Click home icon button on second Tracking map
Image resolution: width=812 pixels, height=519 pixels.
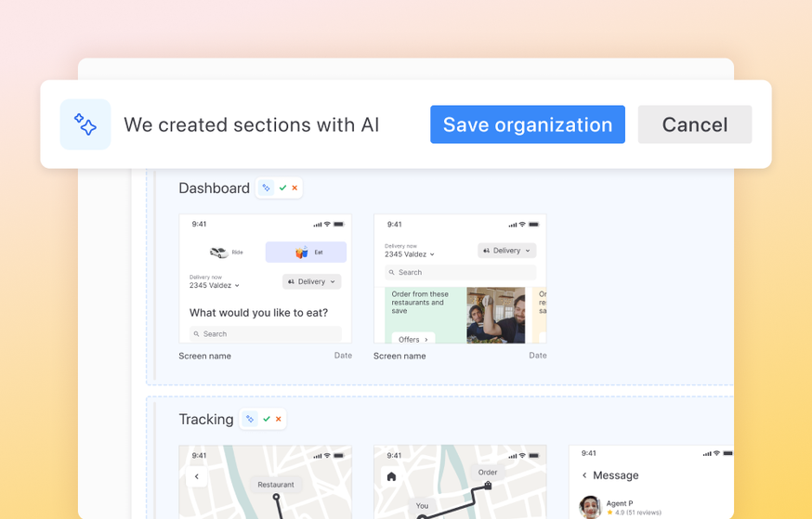pos(391,476)
